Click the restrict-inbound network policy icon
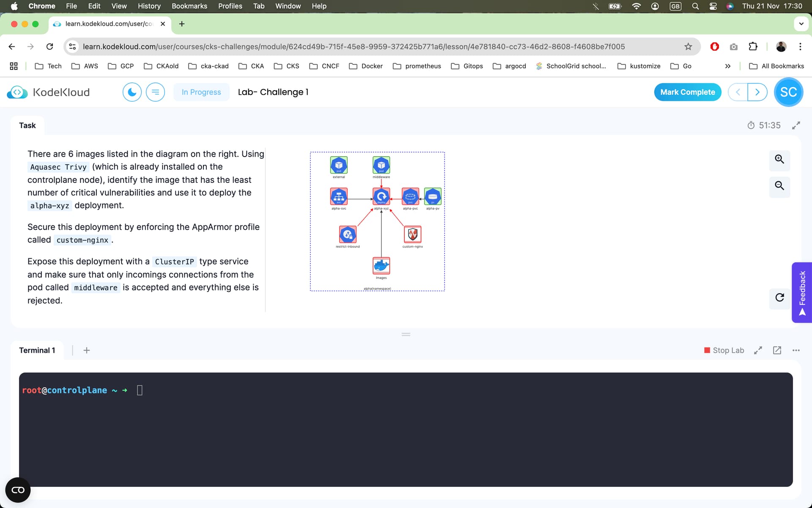The image size is (812, 508). coord(348,234)
